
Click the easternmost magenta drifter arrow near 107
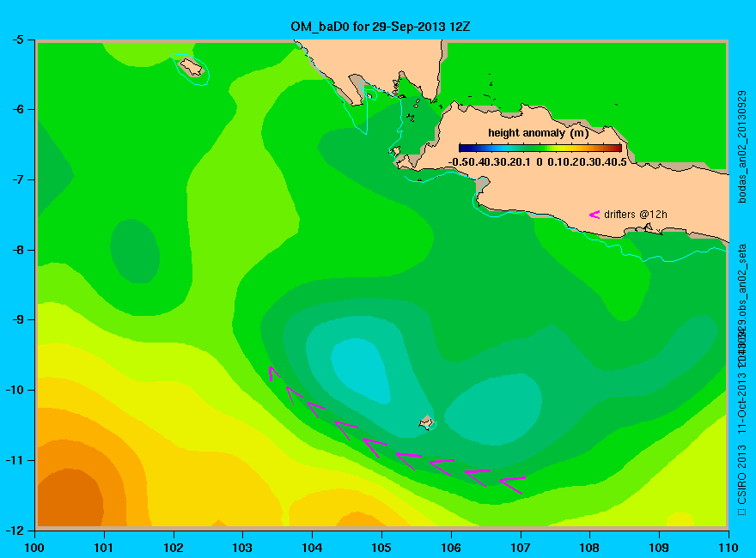[512, 484]
